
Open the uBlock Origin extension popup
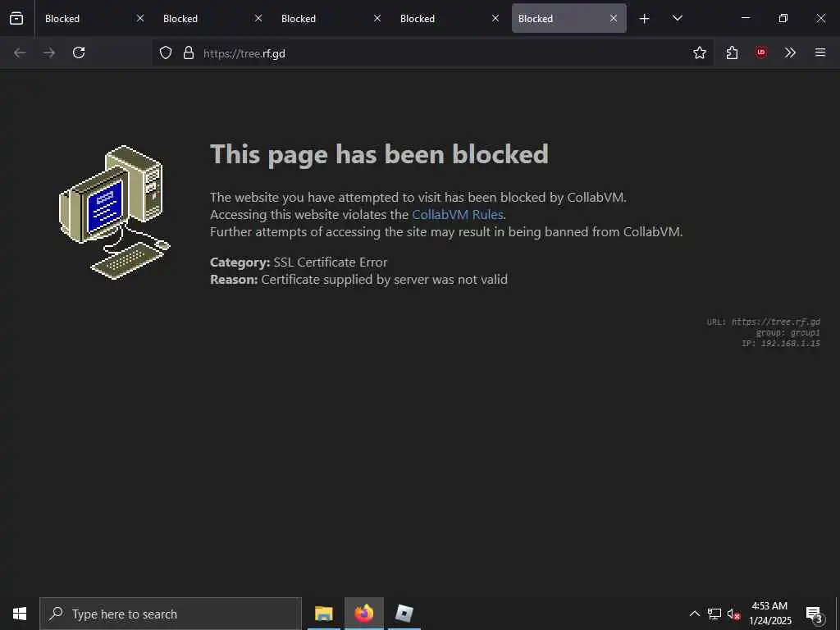[760, 52]
